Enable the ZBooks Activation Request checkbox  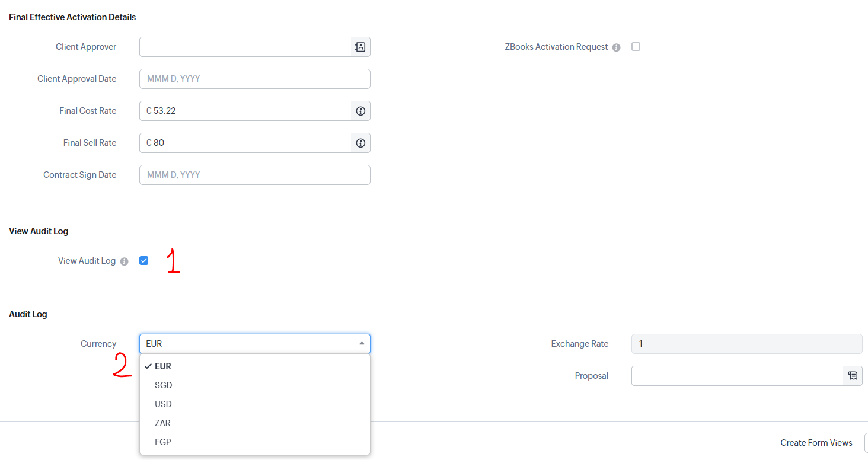tap(636, 47)
